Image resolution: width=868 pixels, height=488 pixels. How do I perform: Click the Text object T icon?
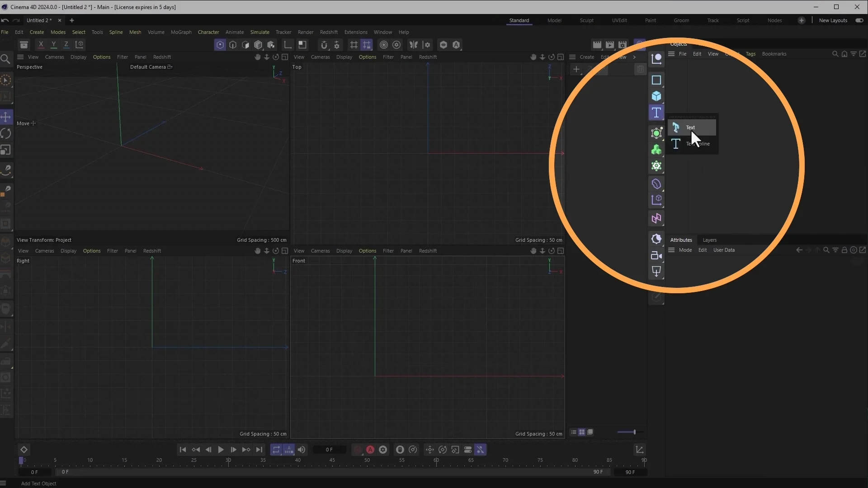656,113
